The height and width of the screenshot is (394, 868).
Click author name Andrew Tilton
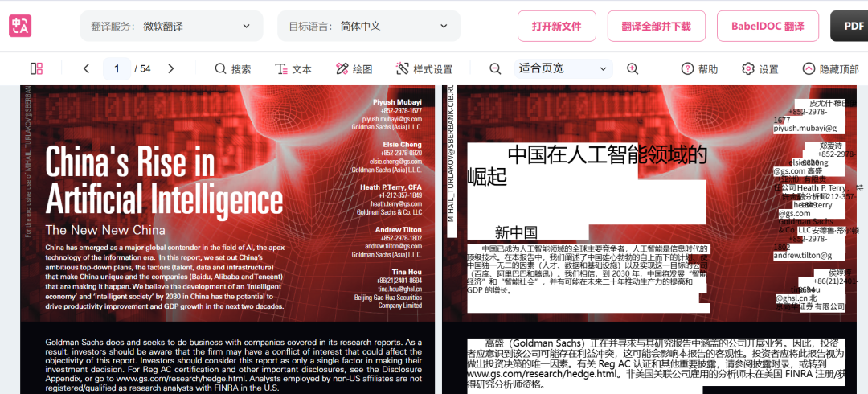399,229
